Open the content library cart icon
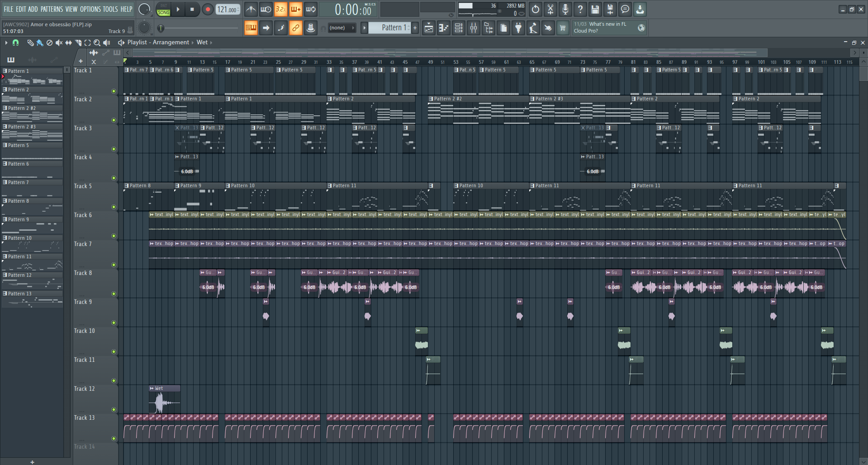Viewport: 868px width, 465px height. [563, 28]
